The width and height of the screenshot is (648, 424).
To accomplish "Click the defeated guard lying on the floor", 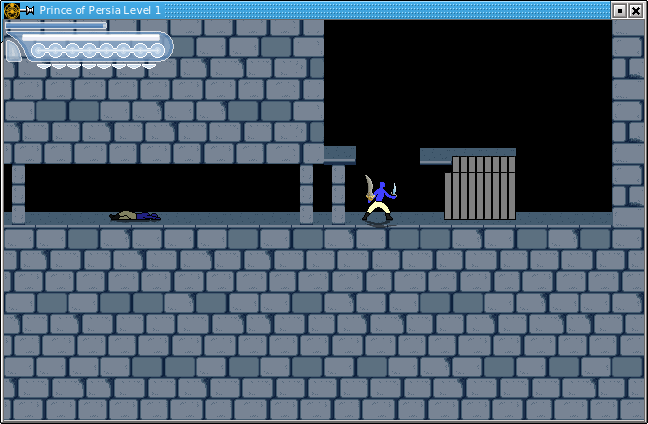I will coord(135,216).
